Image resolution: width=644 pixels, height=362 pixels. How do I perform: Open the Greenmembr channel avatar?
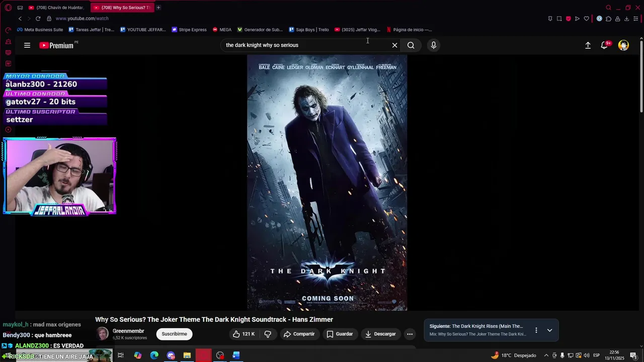102,334
